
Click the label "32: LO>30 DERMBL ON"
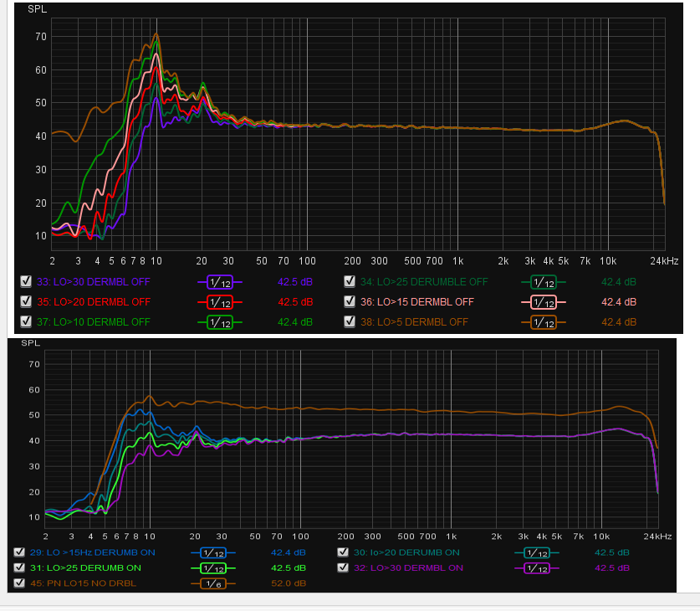tap(408, 567)
